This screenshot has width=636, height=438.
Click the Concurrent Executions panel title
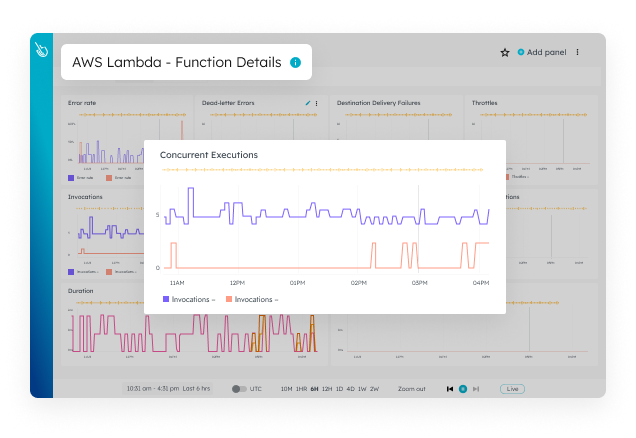[208, 155]
